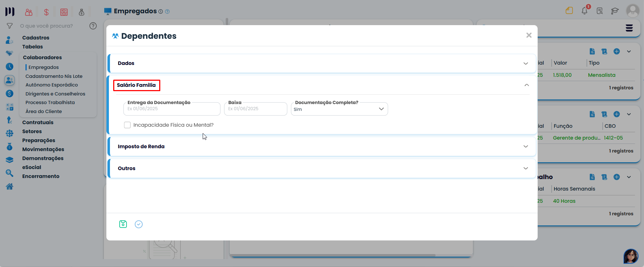This screenshot has width=644, height=267.
Task: Open the notifications bell
Action: [x=585, y=10]
